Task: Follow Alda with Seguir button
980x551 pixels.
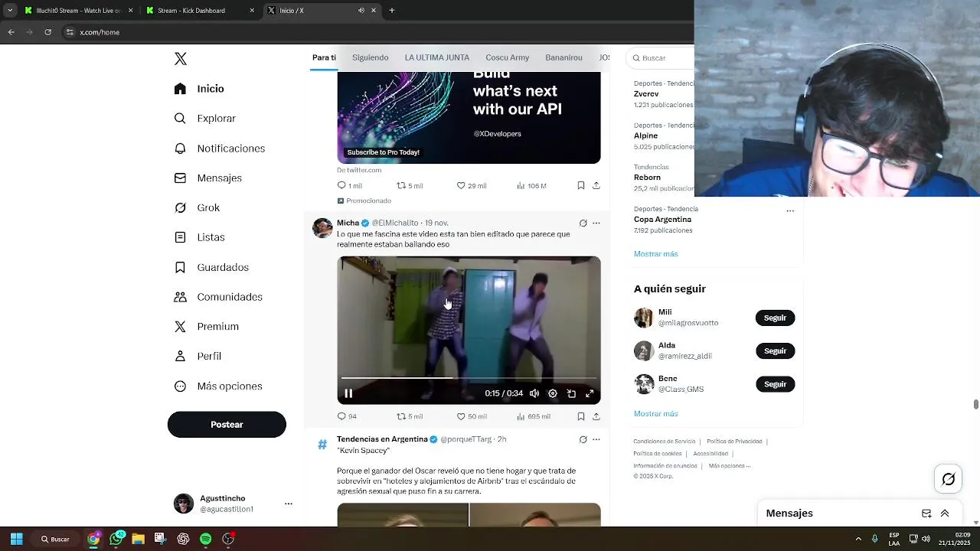Action: click(775, 350)
